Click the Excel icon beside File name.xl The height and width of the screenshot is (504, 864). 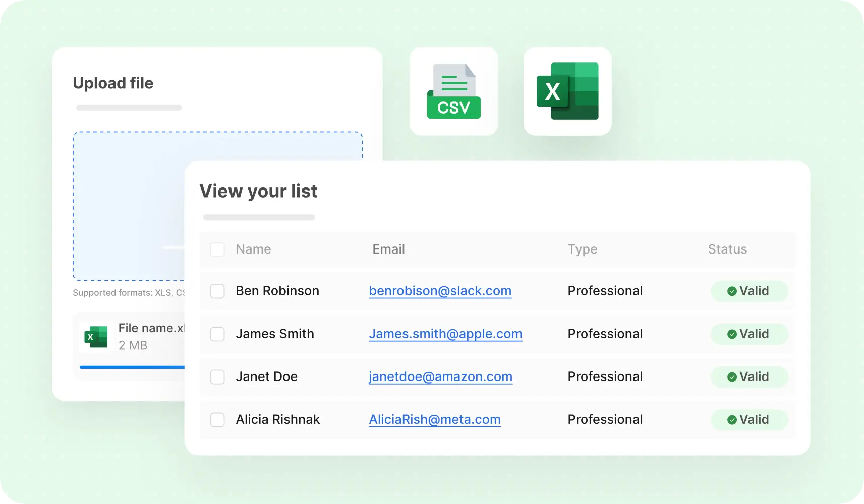tap(95, 337)
